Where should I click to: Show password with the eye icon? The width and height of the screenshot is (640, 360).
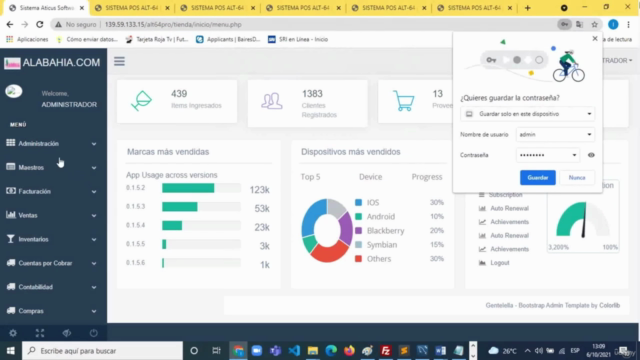(591, 155)
